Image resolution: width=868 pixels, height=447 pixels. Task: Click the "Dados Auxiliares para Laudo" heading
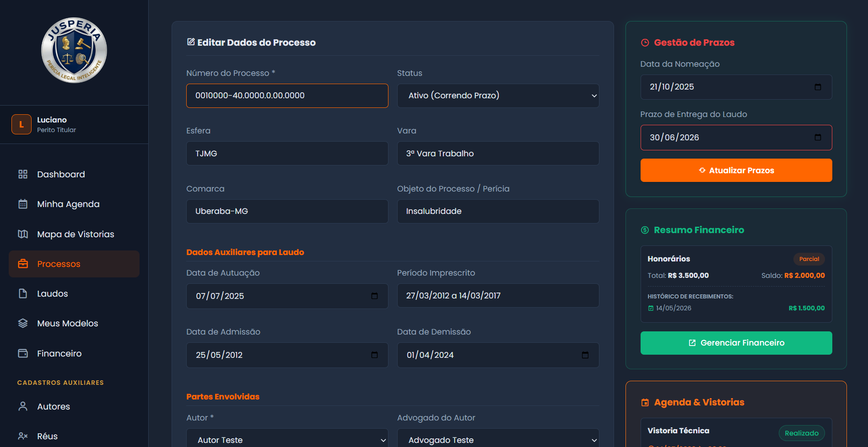pos(245,252)
